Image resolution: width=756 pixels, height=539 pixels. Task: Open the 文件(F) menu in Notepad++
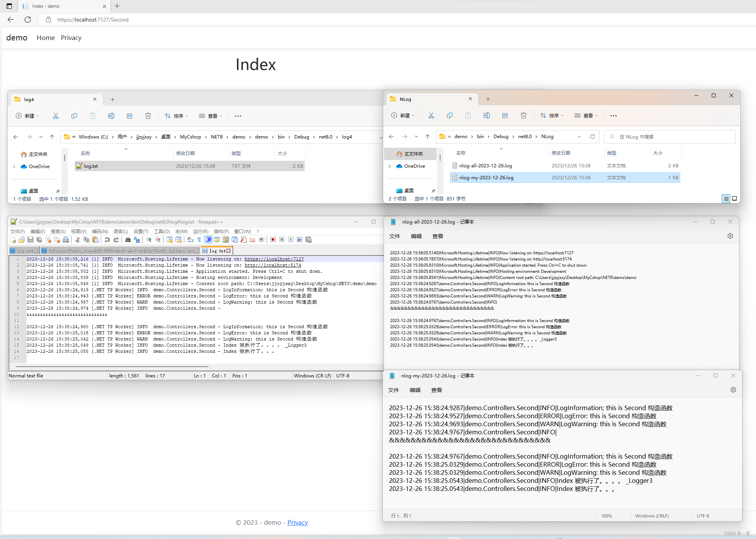coord(18,231)
